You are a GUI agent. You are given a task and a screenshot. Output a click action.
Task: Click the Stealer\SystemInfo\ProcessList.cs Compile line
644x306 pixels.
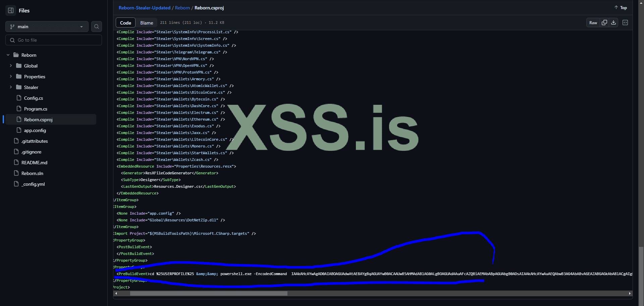177,32
